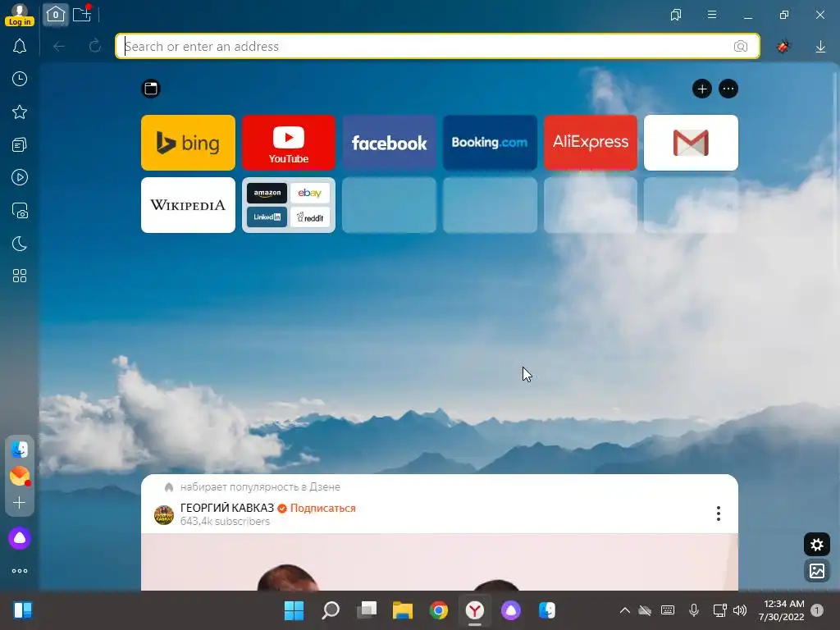Launch Alice assistant in sidebar
The image size is (840, 630).
(20, 538)
